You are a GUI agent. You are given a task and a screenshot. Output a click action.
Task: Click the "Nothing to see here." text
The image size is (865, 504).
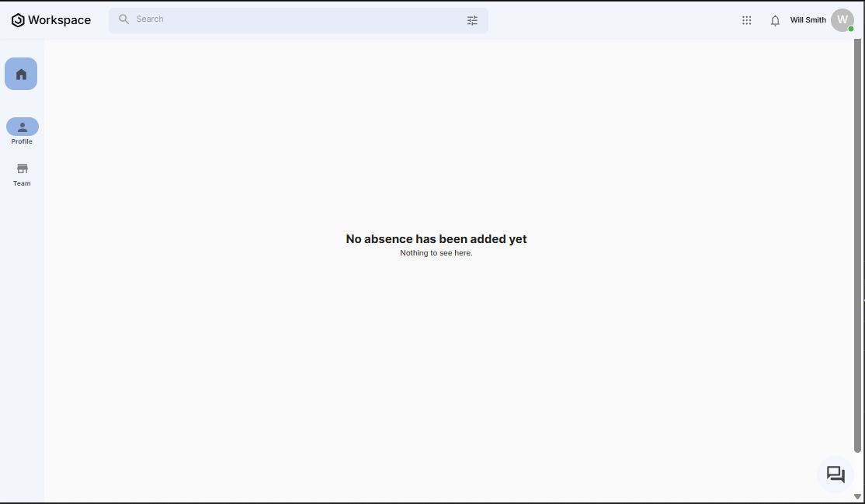pyautogui.click(x=436, y=253)
